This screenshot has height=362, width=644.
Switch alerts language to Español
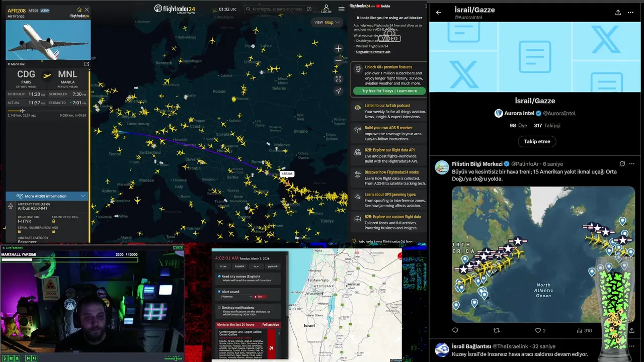239,266
